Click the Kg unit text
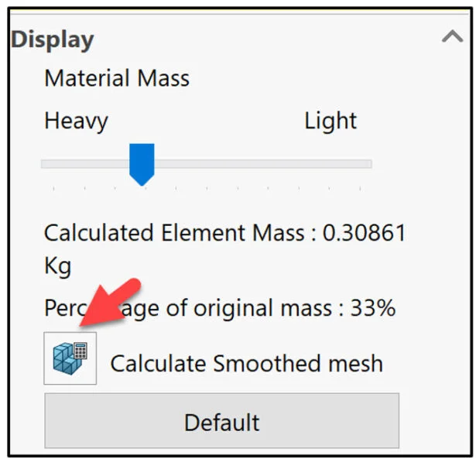The width and height of the screenshot is (476, 459). [57, 266]
